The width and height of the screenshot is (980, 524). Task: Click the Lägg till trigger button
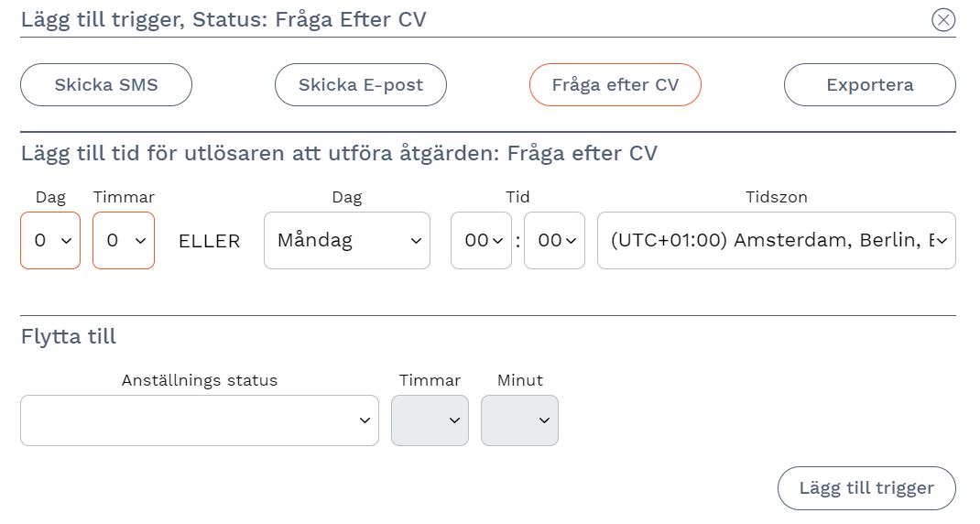[866, 488]
